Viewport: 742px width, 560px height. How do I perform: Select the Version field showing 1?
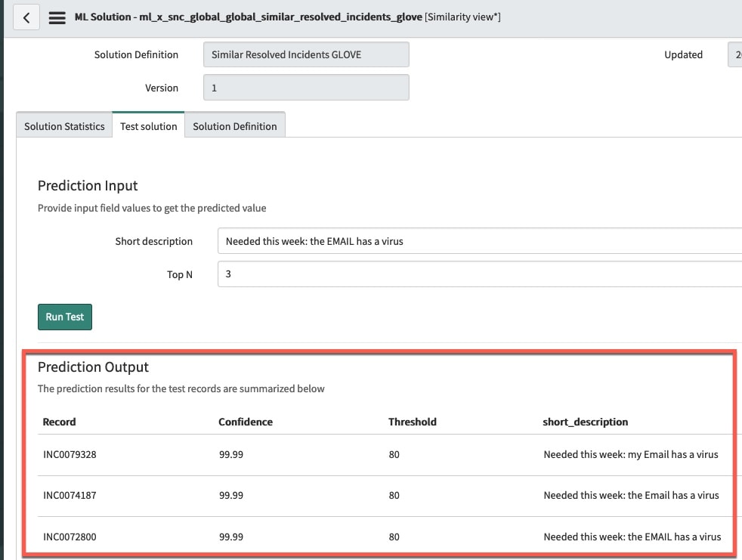(x=306, y=88)
